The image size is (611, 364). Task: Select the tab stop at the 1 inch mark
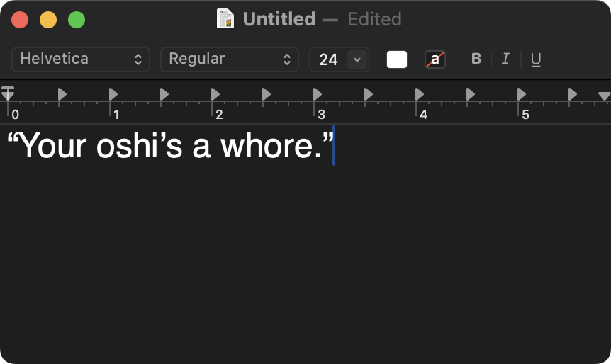(113, 94)
